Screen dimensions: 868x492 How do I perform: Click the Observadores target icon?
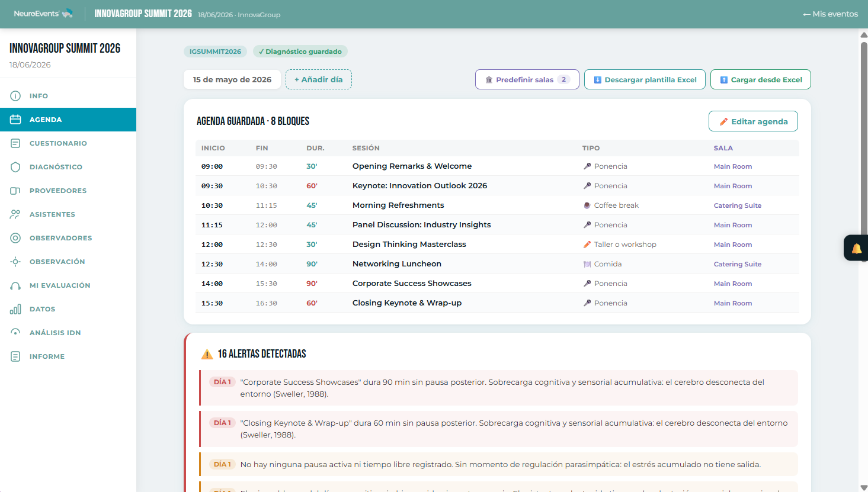click(x=15, y=238)
